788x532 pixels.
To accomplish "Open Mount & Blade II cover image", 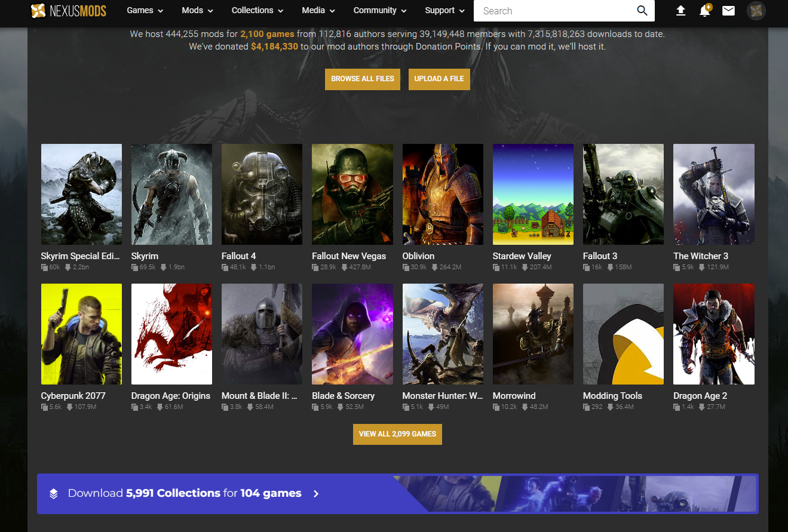I will (x=262, y=334).
